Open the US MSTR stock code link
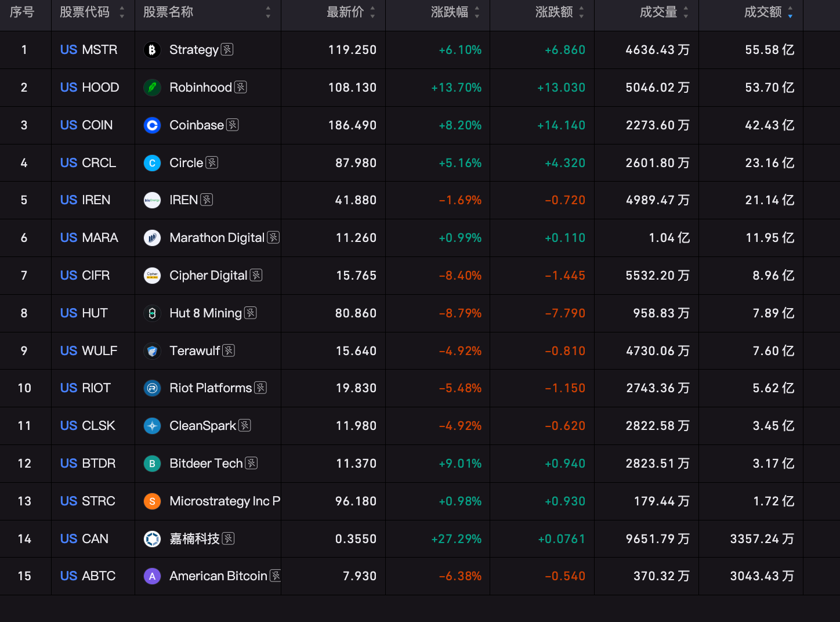The image size is (840, 622). [x=89, y=50]
